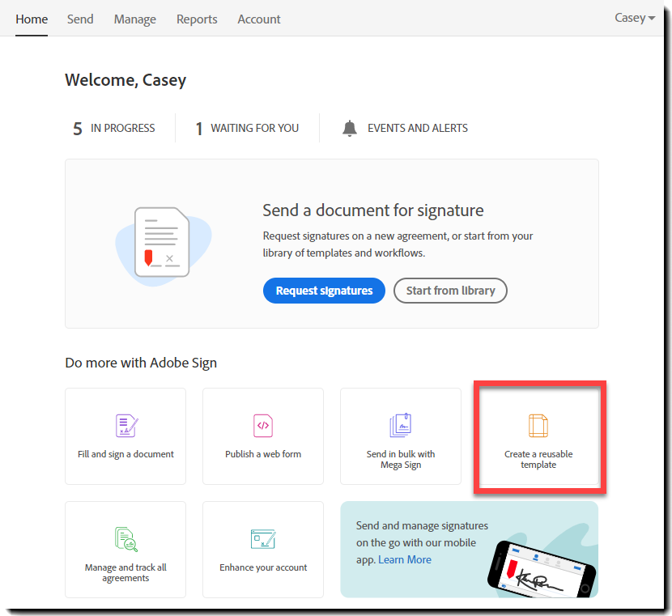Select Enhance your account

pos(262,550)
